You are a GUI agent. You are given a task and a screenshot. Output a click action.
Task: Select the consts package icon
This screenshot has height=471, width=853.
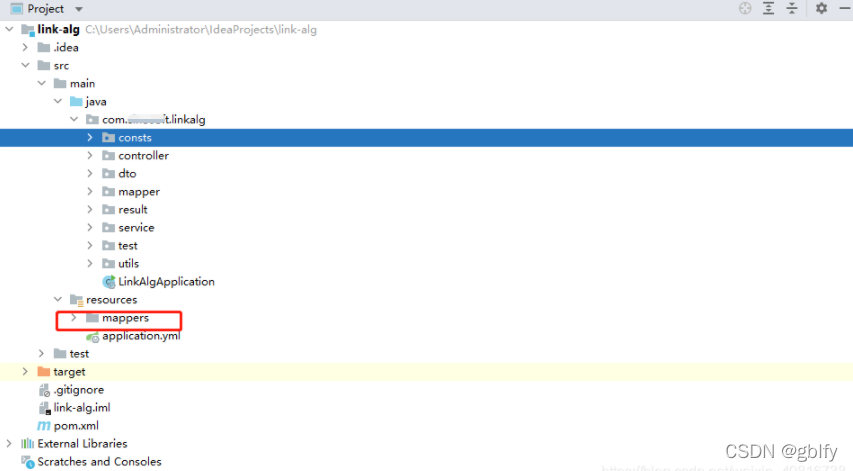coord(108,138)
